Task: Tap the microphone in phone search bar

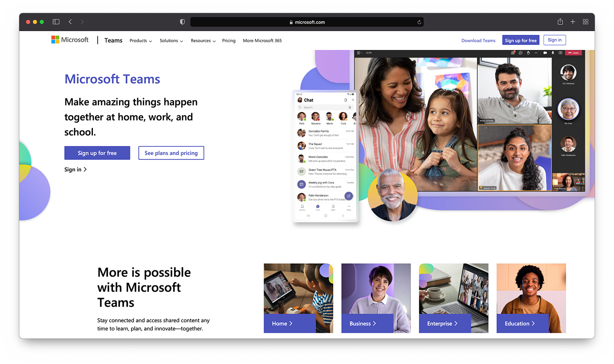Action: 350,108
